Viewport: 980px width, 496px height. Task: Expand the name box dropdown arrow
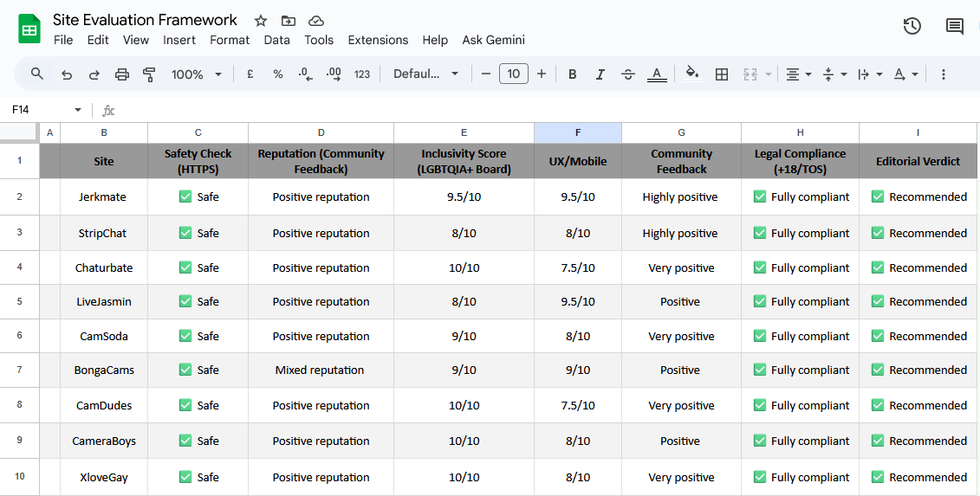pyautogui.click(x=78, y=110)
